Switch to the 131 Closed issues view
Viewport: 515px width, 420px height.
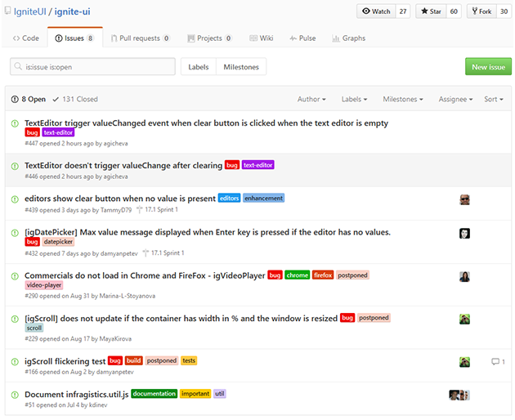click(74, 99)
